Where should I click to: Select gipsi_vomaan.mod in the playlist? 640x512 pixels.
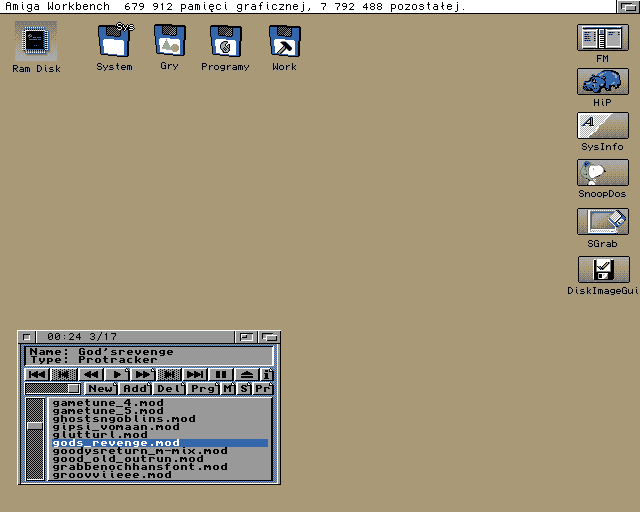[x=160, y=427]
